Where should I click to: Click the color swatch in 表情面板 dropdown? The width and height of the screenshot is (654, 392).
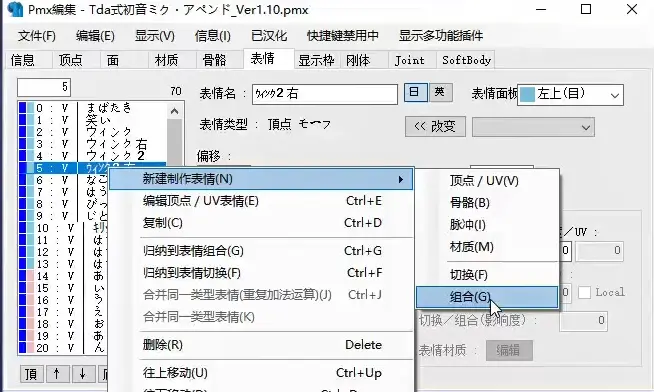click(528, 95)
